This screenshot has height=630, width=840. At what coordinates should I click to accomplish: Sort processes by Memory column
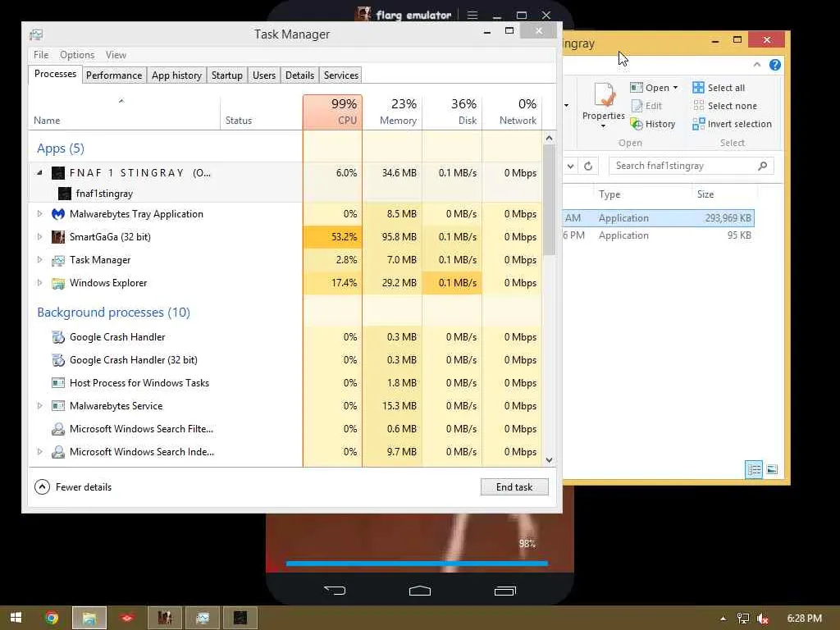point(393,112)
